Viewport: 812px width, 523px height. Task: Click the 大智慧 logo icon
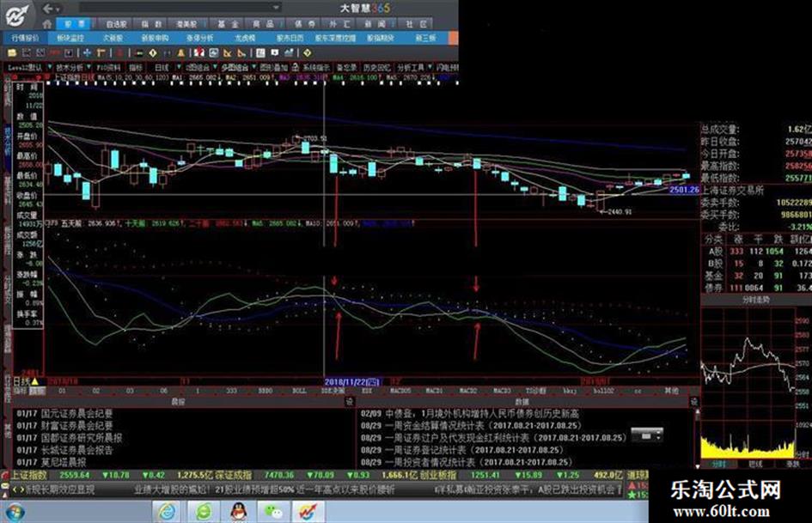[x=17, y=15]
